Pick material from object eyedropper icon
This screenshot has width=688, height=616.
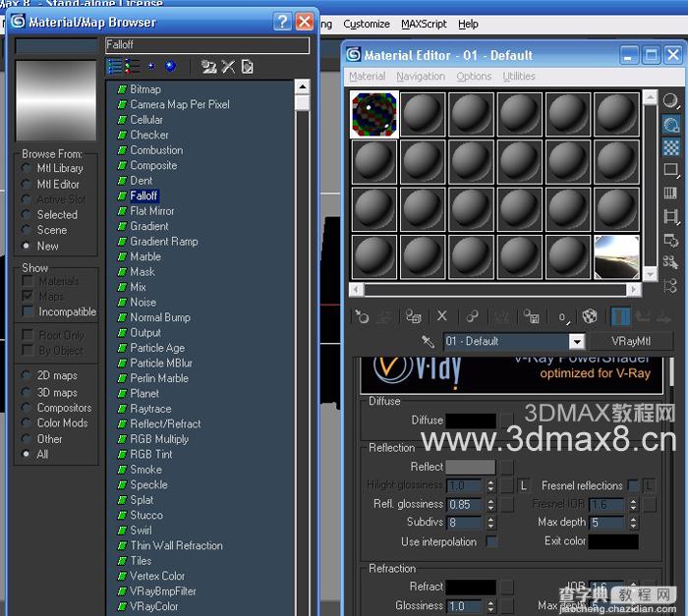[x=428, y=341]
